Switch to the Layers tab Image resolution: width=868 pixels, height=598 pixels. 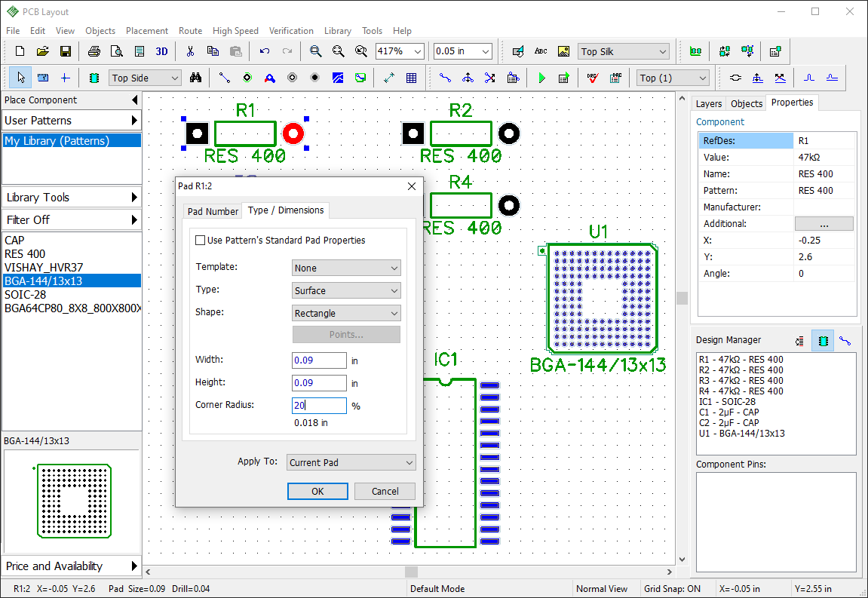tap(709, 103)
